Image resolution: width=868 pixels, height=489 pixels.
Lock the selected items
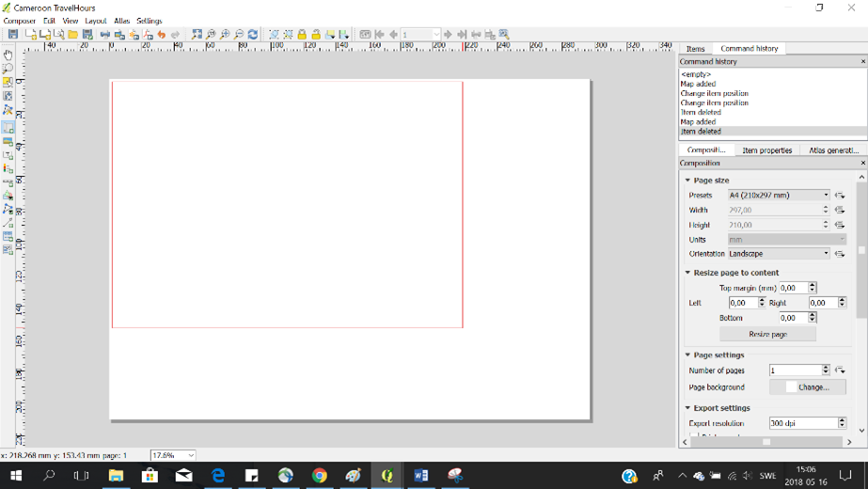click(302, 35)
